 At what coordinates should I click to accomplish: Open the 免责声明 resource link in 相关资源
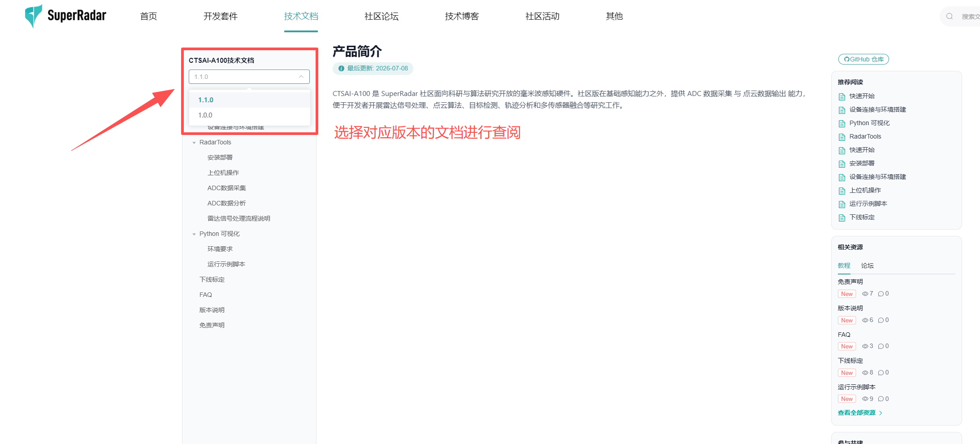(x=850, y=282)
